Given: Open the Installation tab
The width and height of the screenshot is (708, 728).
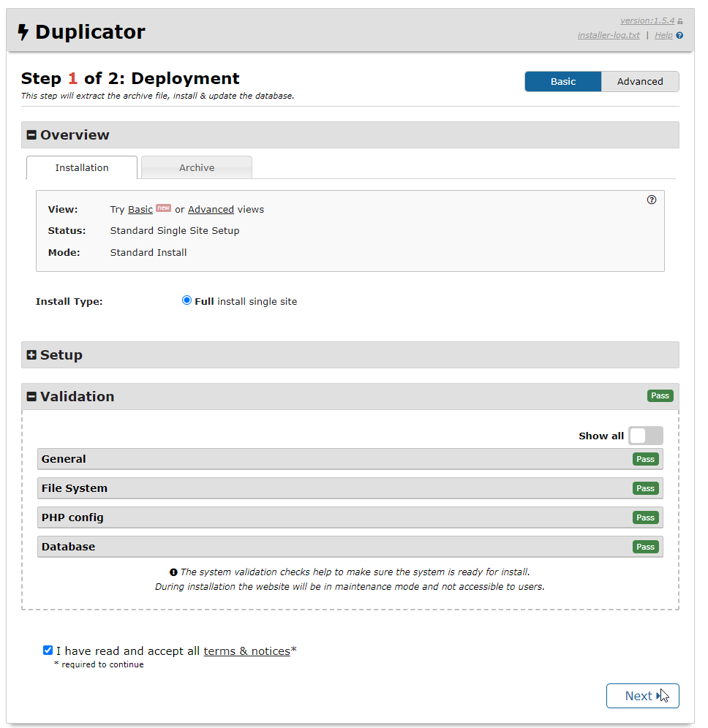Looking at the screenshot, I should pyautogui.click(x=82, y=167).
